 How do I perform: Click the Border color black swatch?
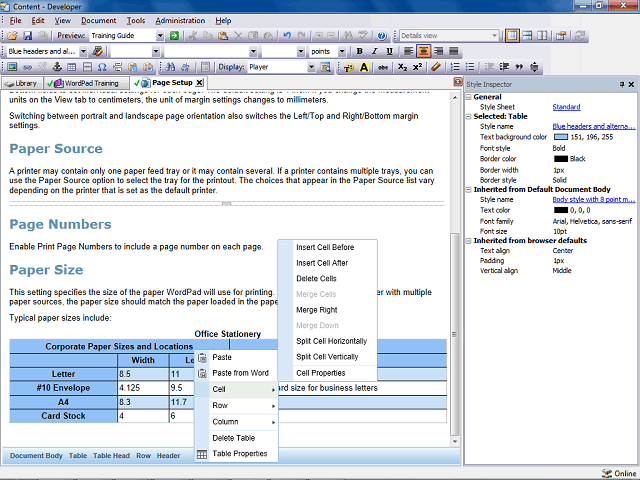pos(561,159)
